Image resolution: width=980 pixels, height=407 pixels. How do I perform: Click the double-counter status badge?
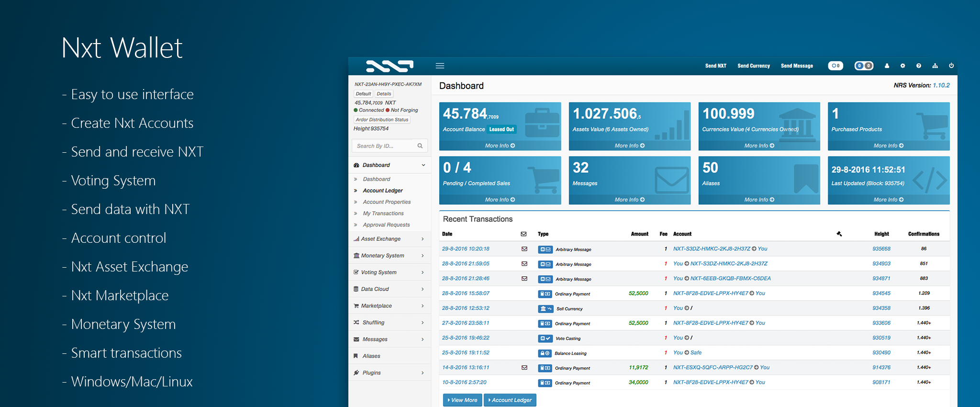864,66
